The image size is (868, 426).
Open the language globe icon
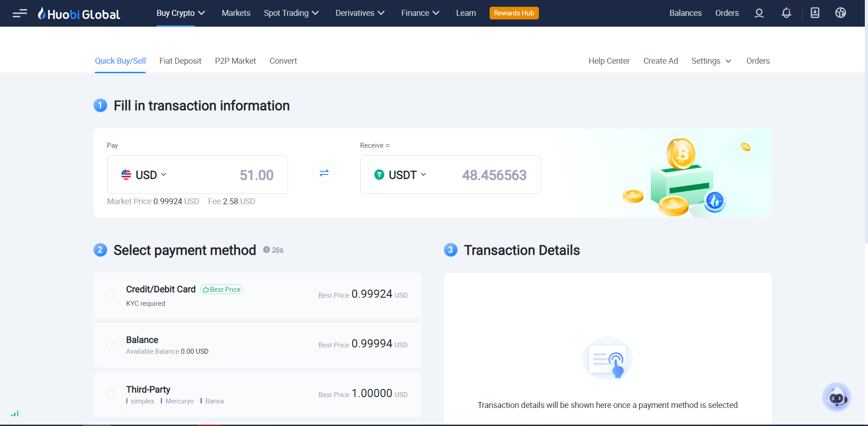(840, 13)
